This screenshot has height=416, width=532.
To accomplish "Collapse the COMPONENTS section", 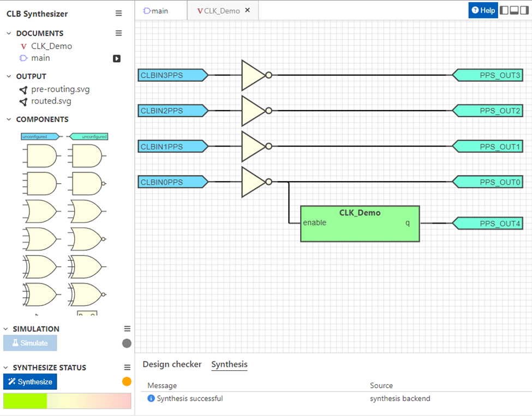I will (x=9, y=119).
